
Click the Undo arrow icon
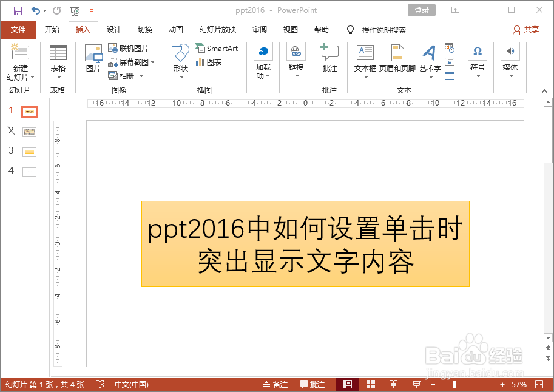tap(36, 10)
